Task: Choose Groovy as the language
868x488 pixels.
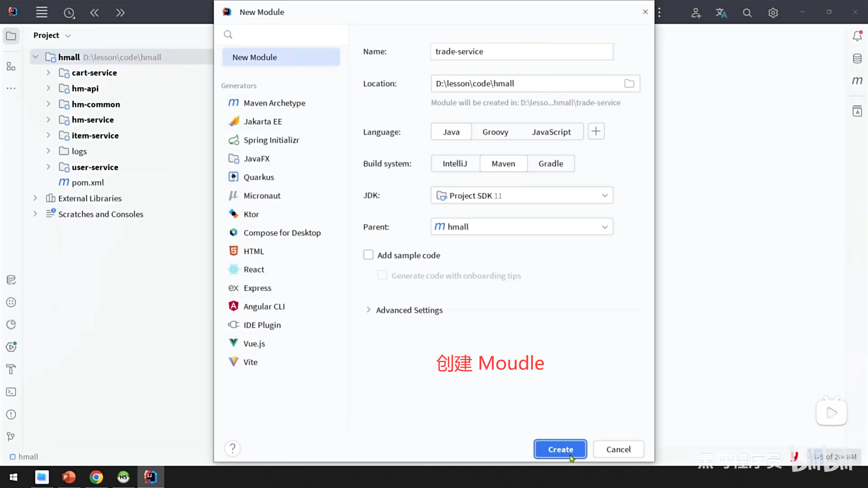Action: click(495, 132)
